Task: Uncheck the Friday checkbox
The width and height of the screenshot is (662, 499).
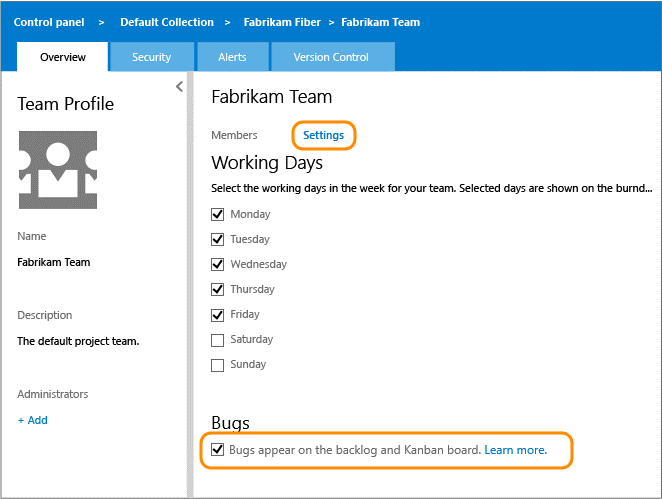Action: coord(218,314)
